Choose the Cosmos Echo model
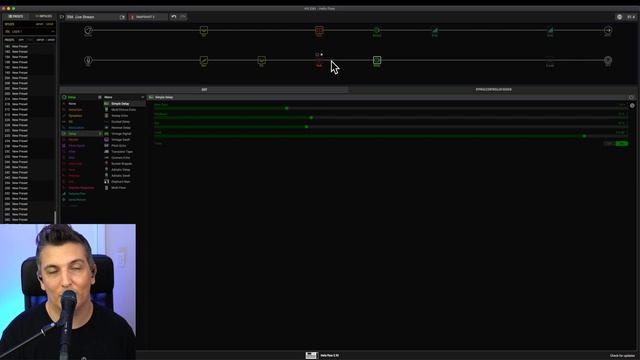 pyautogui.click(x=121, y=158)
